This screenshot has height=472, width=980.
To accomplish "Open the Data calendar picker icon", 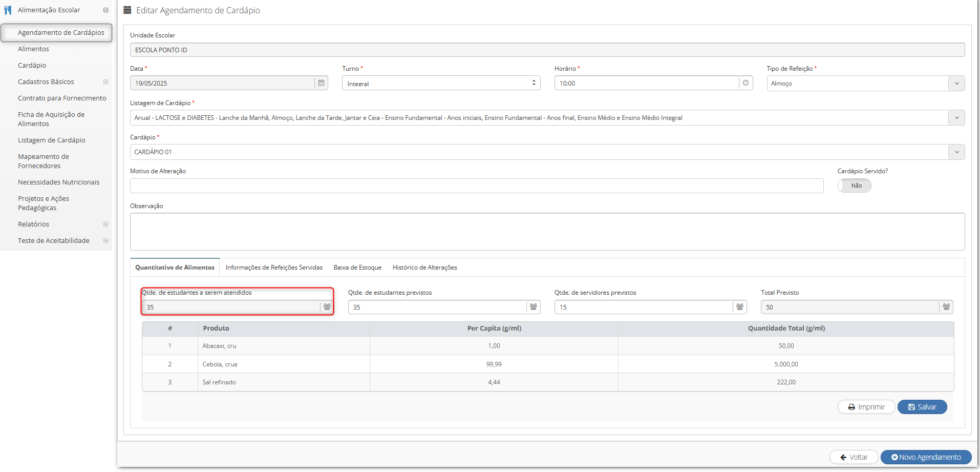I will click(321, 83).
